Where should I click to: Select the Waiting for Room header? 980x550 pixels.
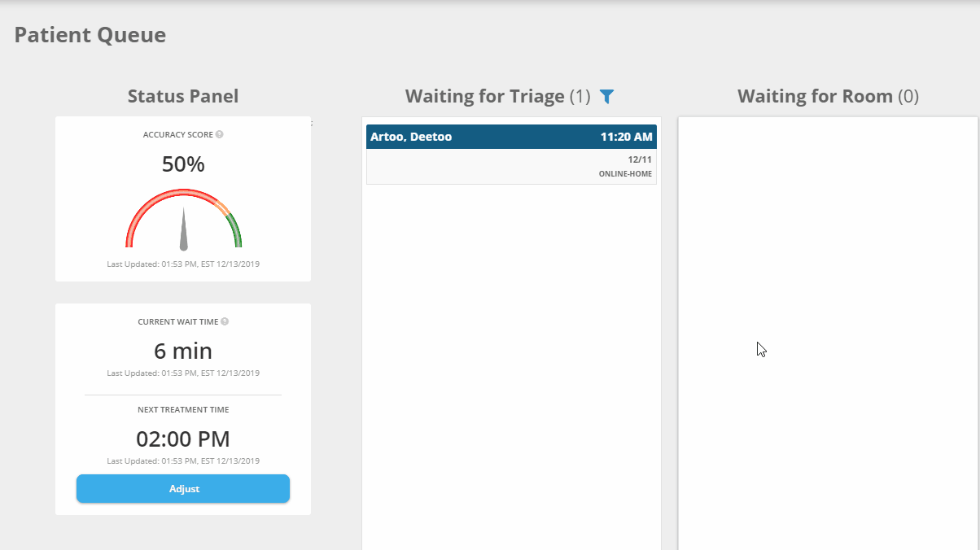point(816,96)
